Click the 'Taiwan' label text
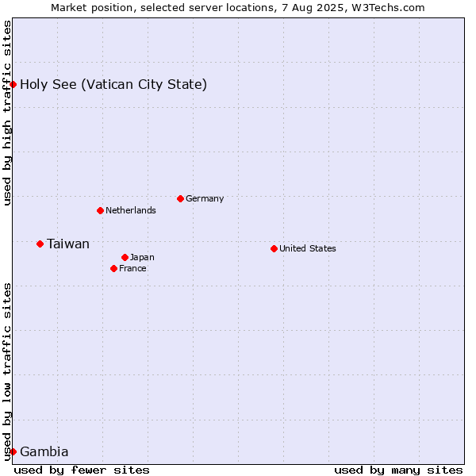 (68, 244)
